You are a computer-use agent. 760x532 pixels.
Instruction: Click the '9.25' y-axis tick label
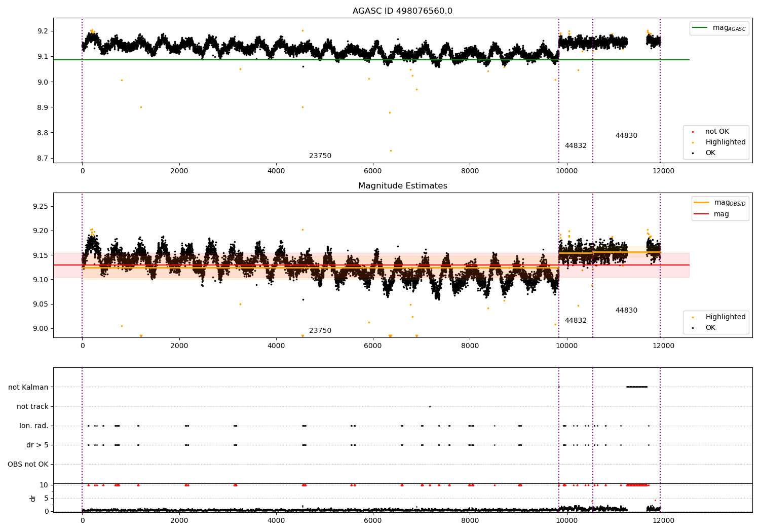(41, 207)
